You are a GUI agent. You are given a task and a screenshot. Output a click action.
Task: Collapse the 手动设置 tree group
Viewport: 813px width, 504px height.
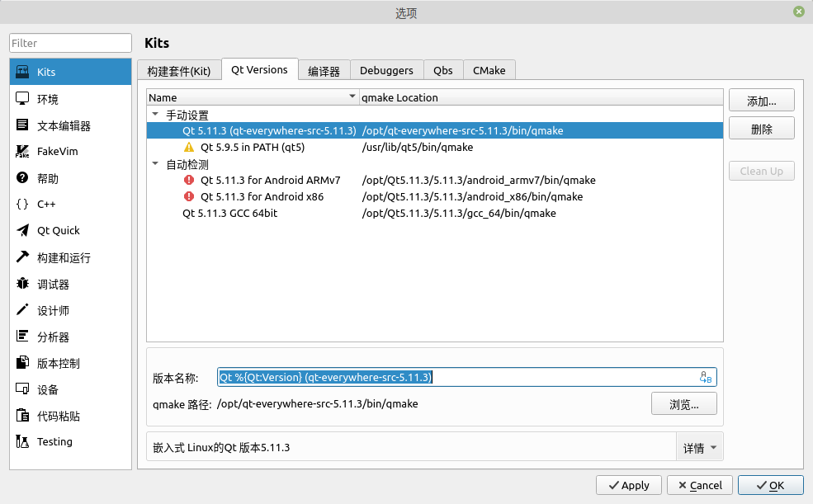pyautogui.click(x=155, y=115)
